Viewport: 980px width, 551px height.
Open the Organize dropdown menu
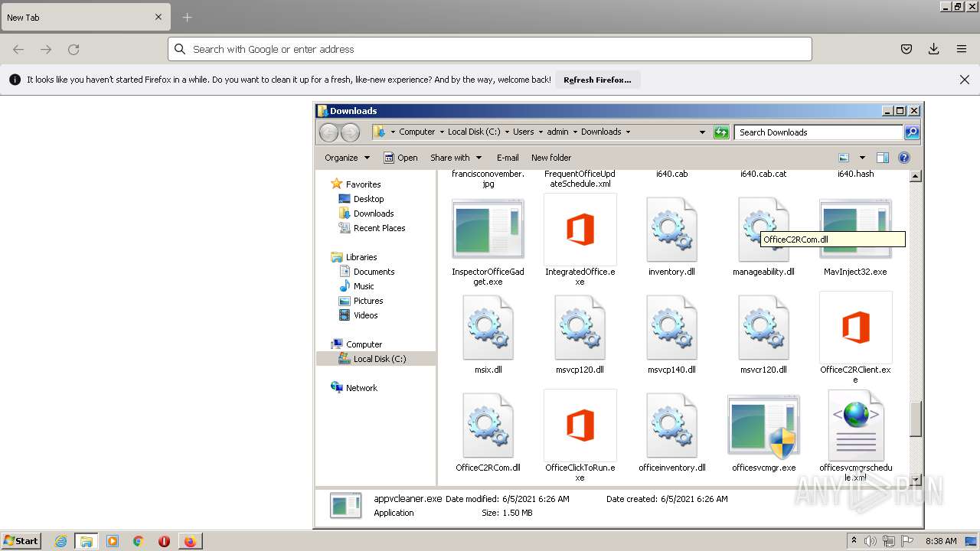347,158
